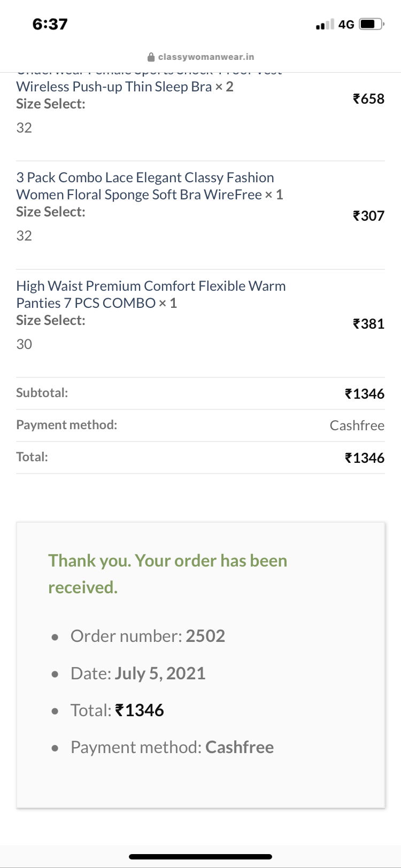Tap the bold Cashfree text in order summary
This screenshot has height=868, width=401.
[240, 747]
